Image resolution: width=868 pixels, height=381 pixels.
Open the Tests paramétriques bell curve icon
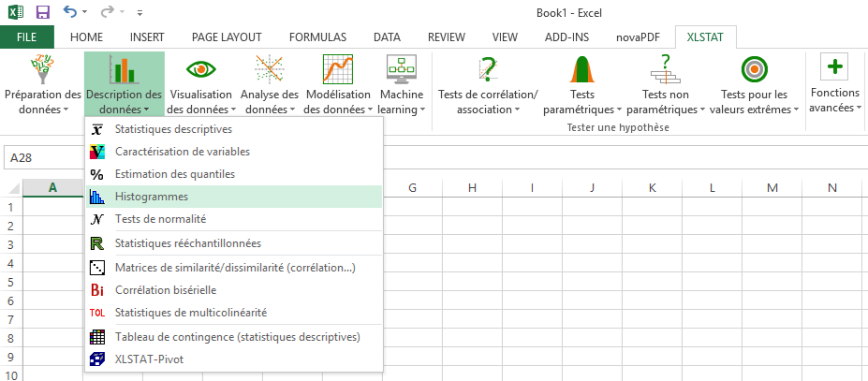pos(581,69)
